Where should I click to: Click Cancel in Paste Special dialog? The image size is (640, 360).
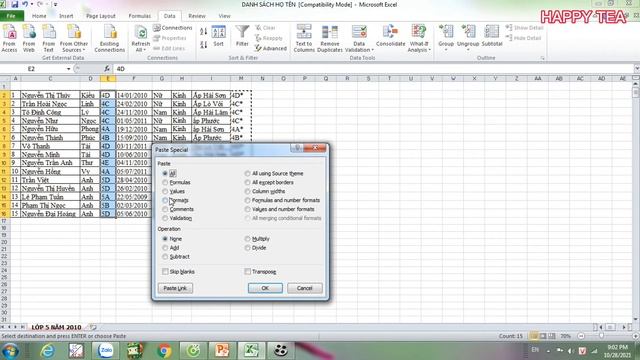304,288
